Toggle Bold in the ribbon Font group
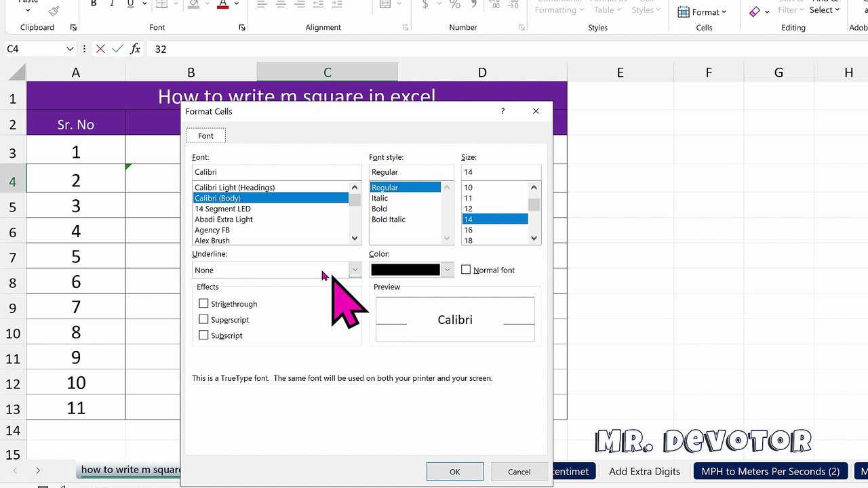This screenshot has height=488, width=868. tap(94, 4)
